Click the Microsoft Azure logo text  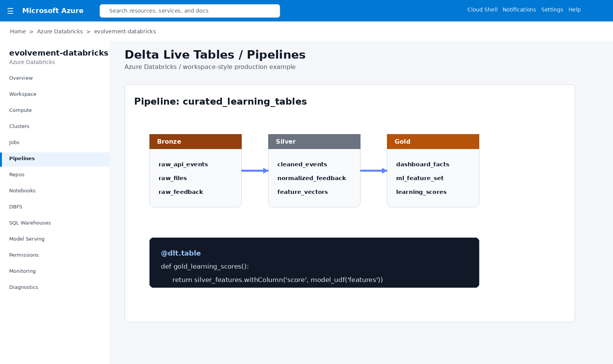53,11
